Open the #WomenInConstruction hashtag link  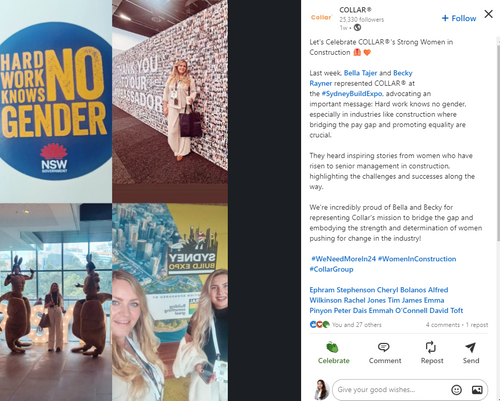click(417, 259)
